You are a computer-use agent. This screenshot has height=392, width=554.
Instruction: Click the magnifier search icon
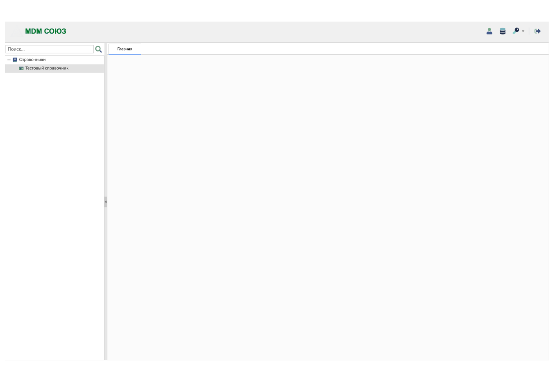(x=98, y=49)
